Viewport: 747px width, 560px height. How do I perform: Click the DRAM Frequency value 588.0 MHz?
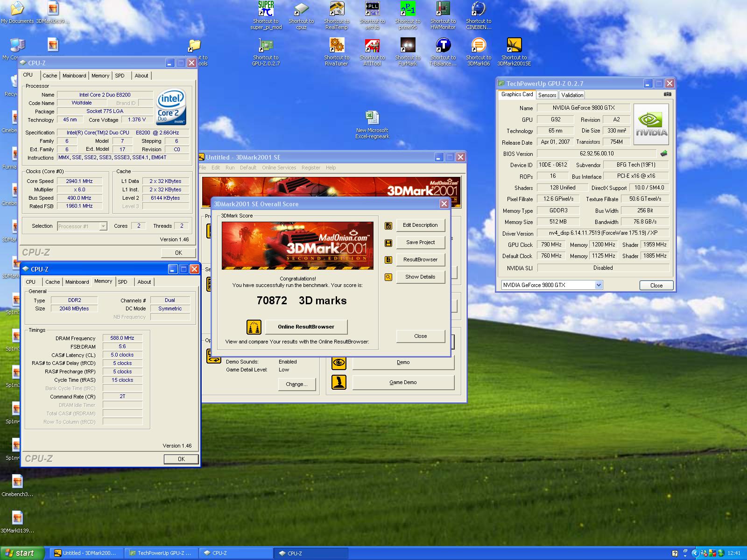click(122, 338)
